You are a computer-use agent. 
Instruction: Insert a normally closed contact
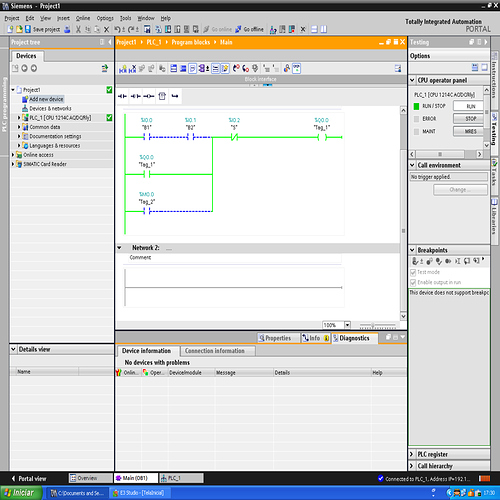pyautogui.click(x=135, y=96)
